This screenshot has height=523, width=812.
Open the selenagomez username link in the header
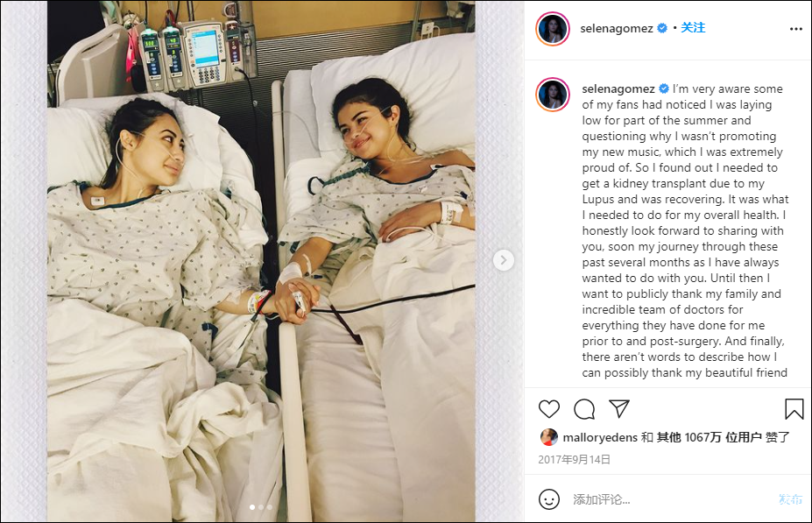tap(617, 29)
